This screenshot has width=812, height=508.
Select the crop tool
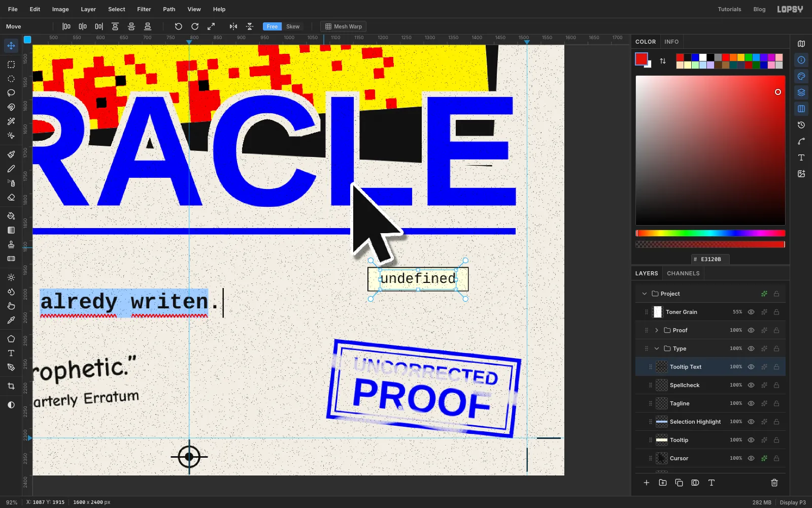[x=11, y=386]
